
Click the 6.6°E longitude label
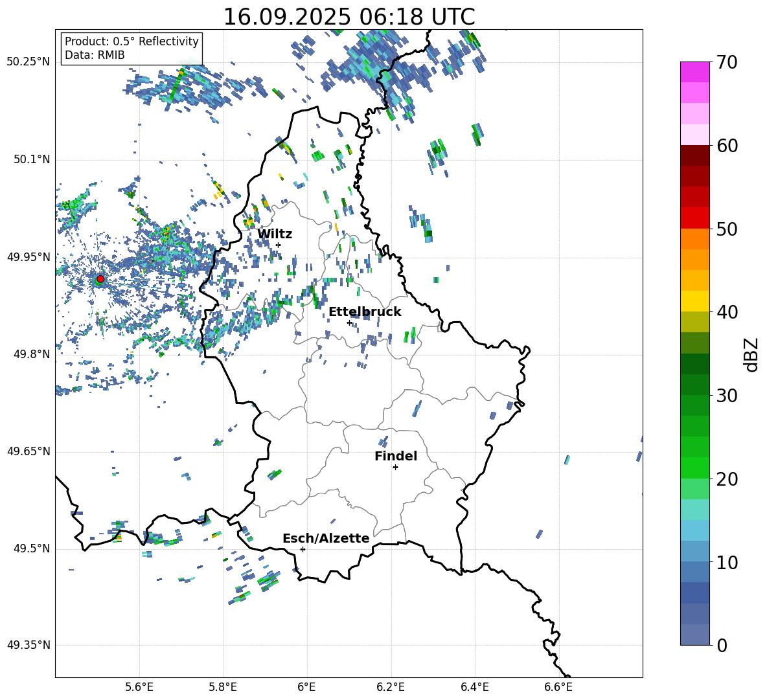click(x=558, y=687)
